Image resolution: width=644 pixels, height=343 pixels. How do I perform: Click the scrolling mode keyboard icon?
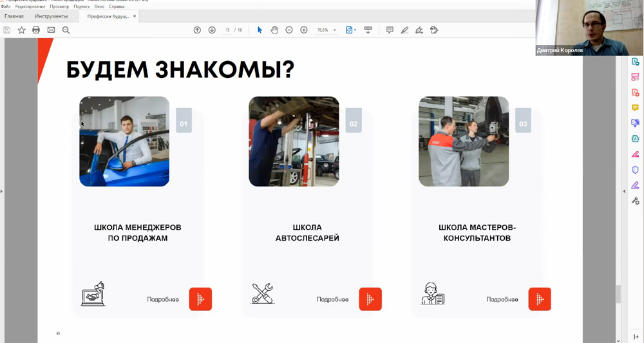point(368,30)
